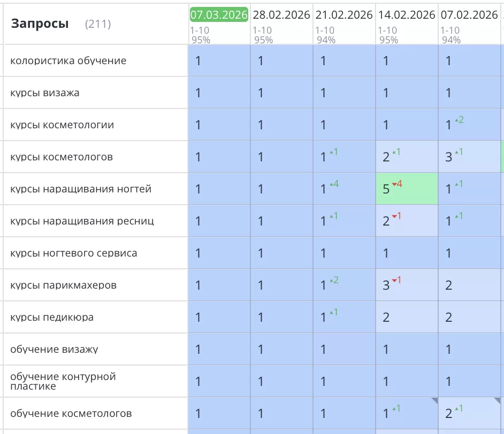
Task: Click corner marker in обучение косметологов 14.02.2026 cell
Action: tap(434, 400)
